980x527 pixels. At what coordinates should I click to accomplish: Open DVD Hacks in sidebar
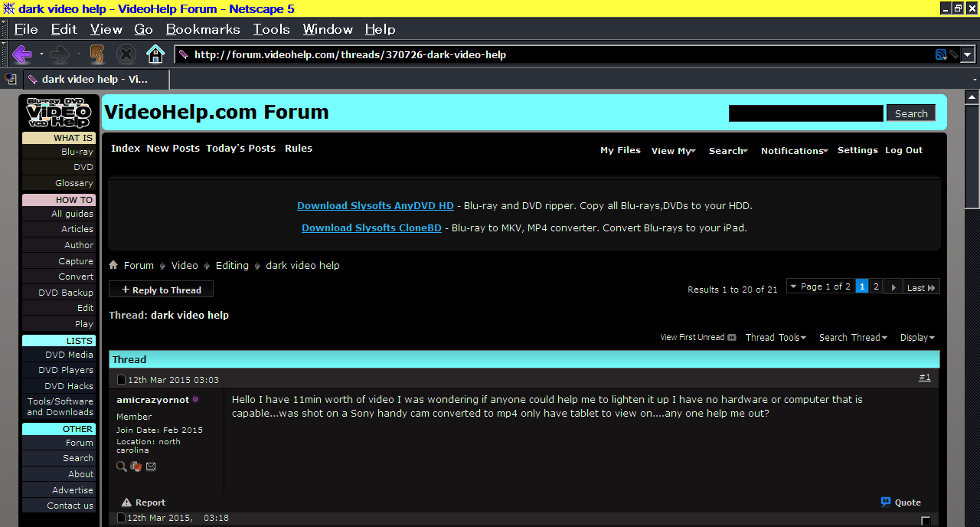tap(69, 386)
